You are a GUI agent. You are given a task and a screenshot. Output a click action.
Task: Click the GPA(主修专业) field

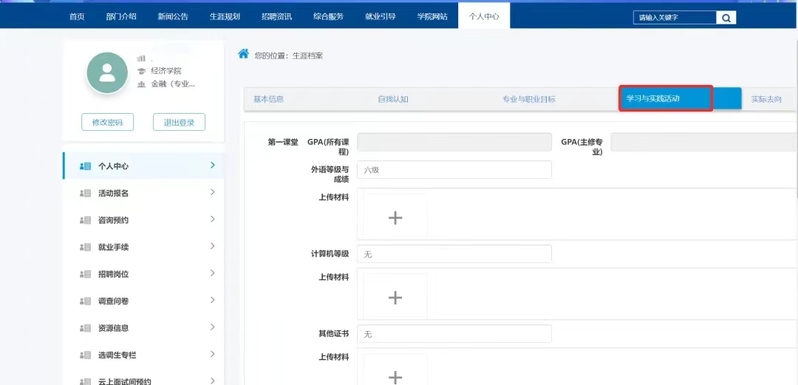tap(704, 142)
